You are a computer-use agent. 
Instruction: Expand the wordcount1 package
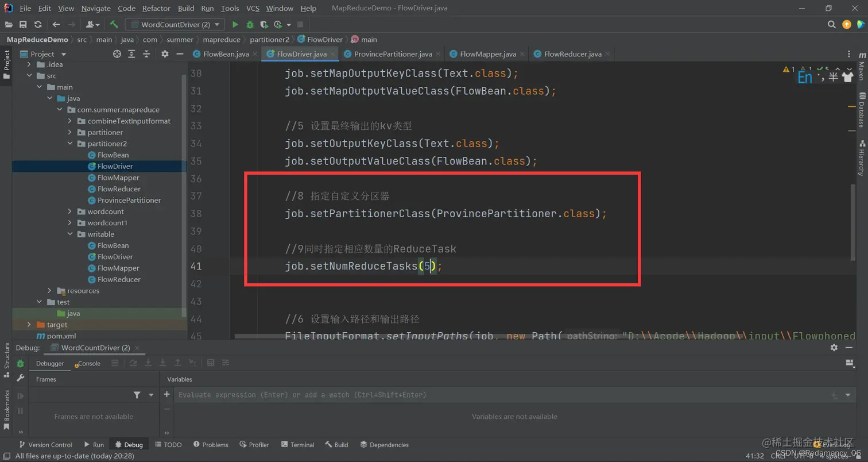(x=69, y=223)
